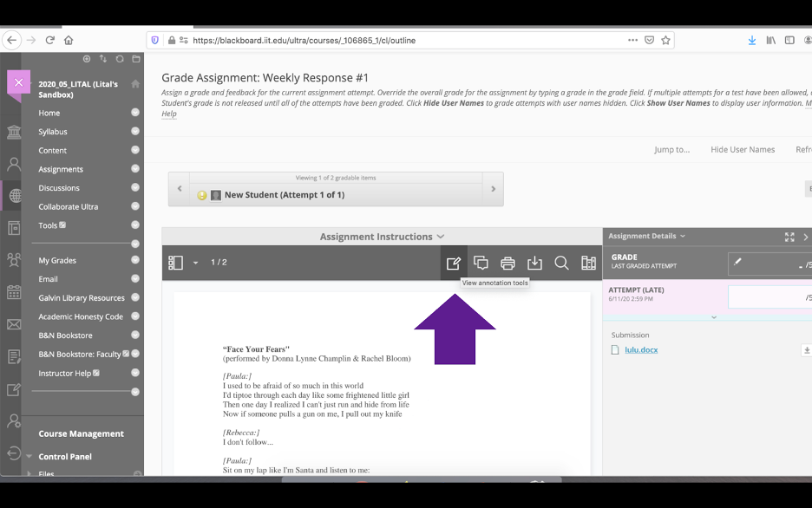The height and width of the screenshot is (508, 812).
Task: Open Galvin Library Resources menu link
Action: [x=82, y=298]
